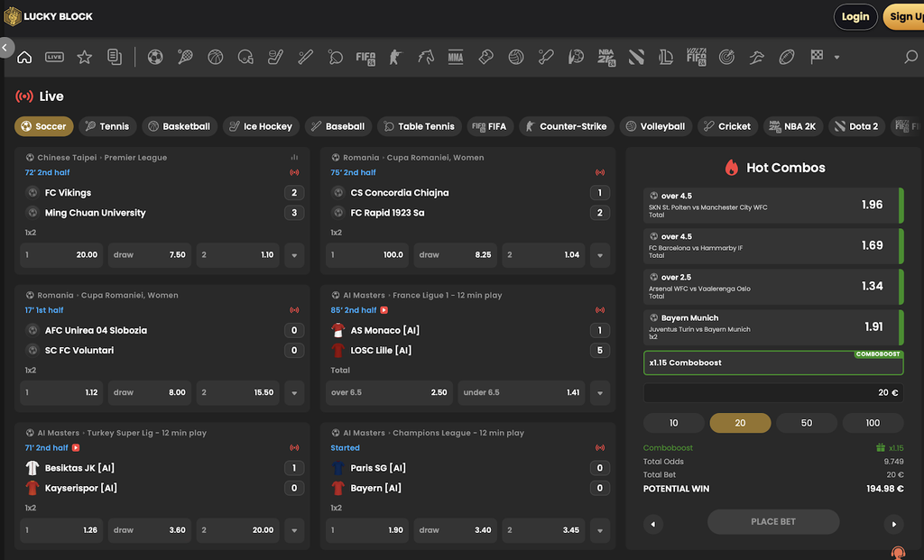Open favorites via the star icon
924x560 pixels.
85,57
